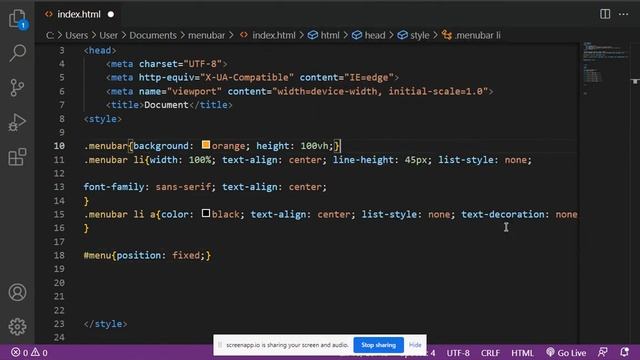
Task: Hide the screen sharing notification
Action: pyautogui.click(x=415, y=345)
